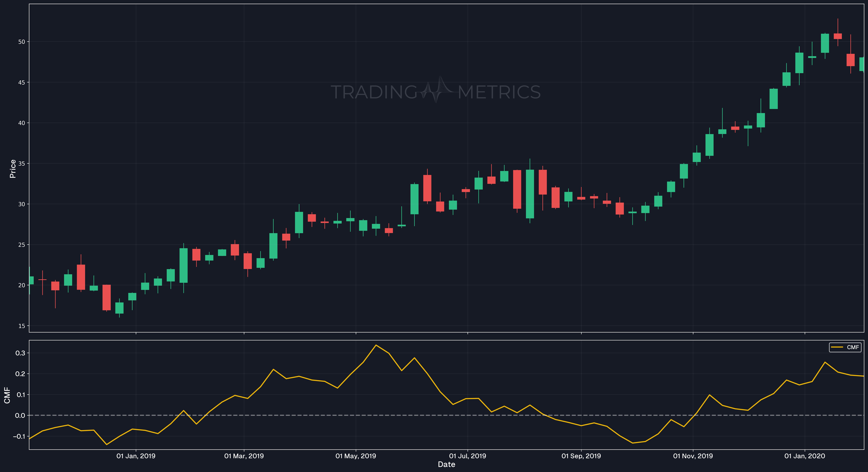Click the '01 May, 2019' date label
Viewport: 868px width, 472px height.
click(356, 456)
